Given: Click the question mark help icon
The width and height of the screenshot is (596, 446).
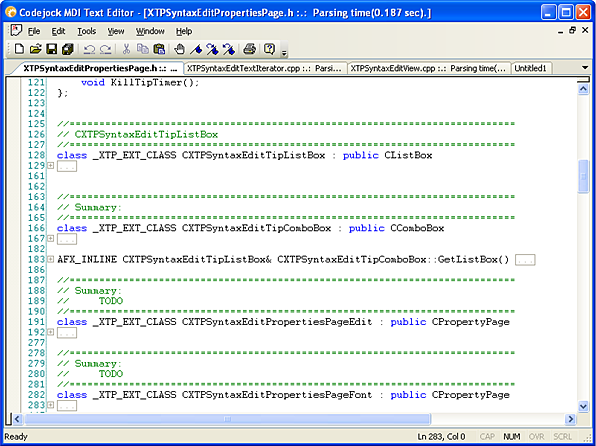Looking at the screenshot, I should (x=269, y=49).
